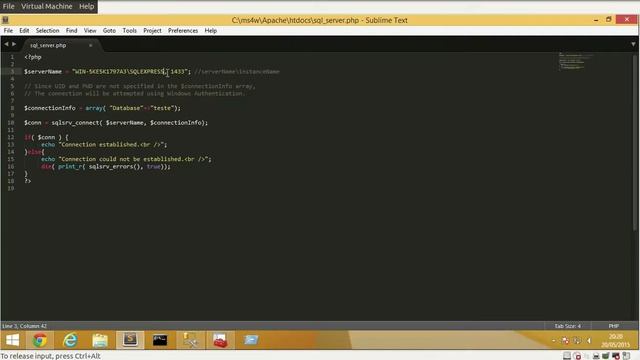Click the code minimap preview
640x360 pixels.
pos(575,61)
